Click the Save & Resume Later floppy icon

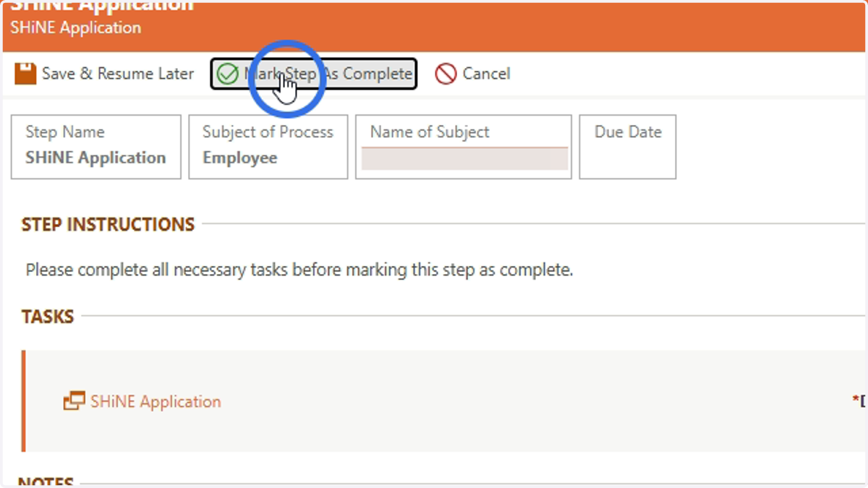pyautogui.click(x=25, y=74)
